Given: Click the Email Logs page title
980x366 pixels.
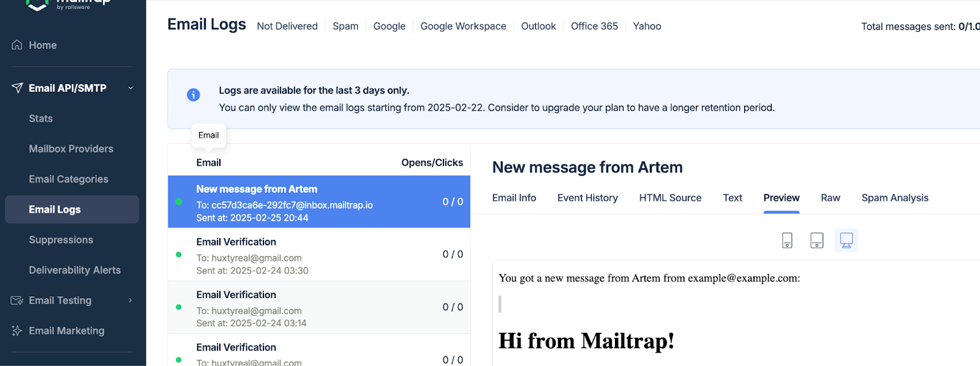Looking at the screenshot, I should 206,24.
